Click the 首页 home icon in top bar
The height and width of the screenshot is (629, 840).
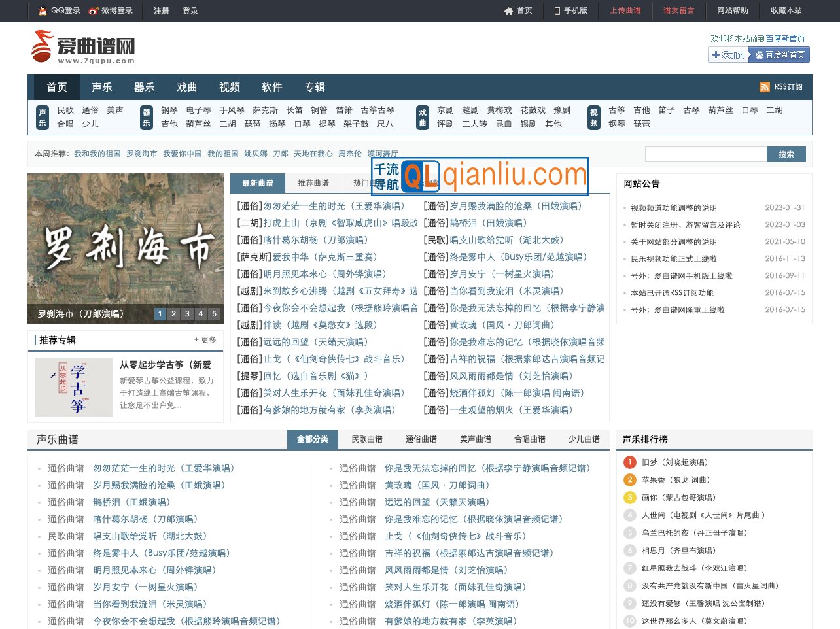click(x=508, y=11)
